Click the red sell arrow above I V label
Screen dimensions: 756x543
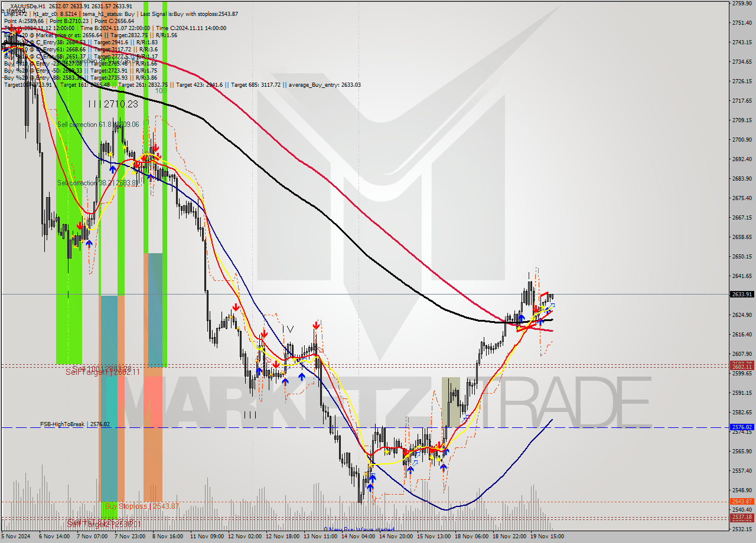coord(317,325)
